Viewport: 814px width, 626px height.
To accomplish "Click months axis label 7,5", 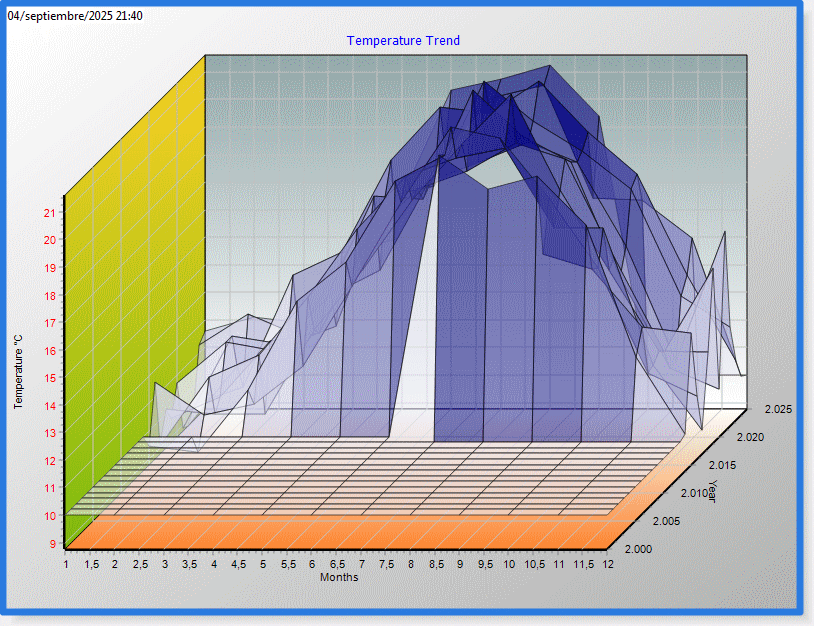I will click(387, 564).
